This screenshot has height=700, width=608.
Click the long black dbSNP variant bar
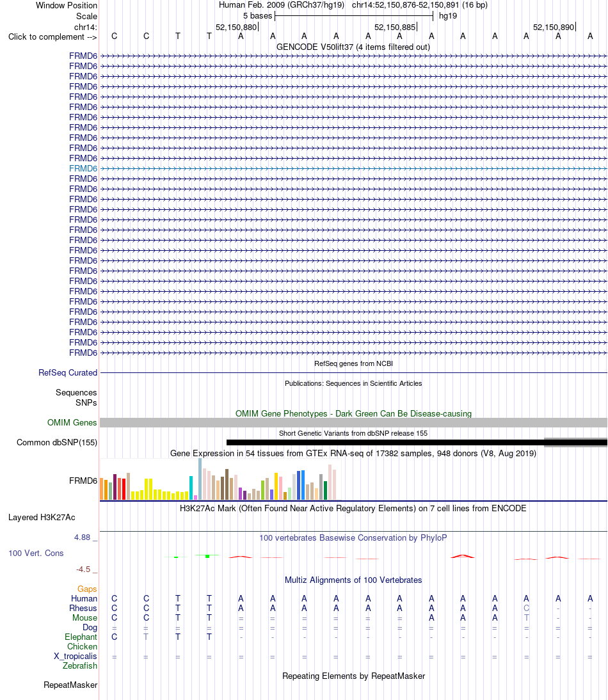coord(417,442)
